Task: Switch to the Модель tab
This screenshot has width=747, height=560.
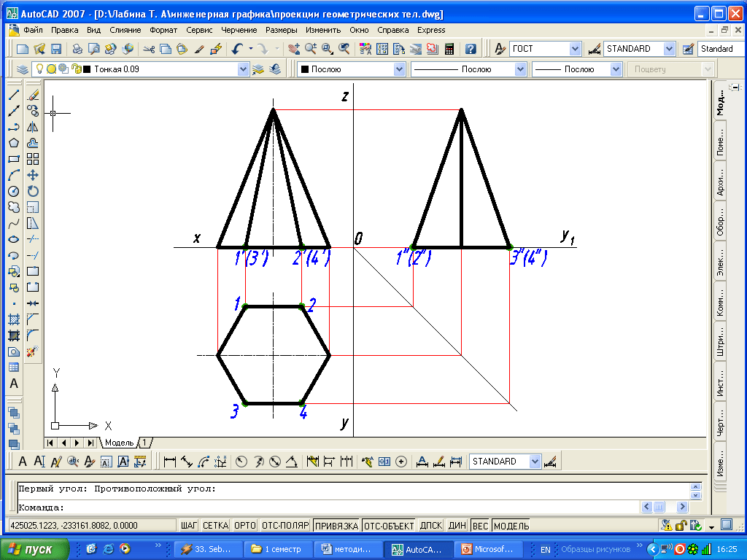Action: pos(119,443)
